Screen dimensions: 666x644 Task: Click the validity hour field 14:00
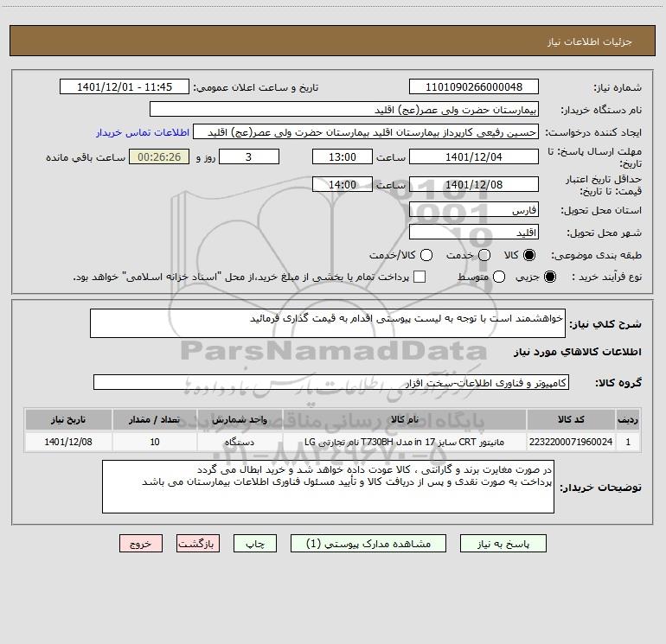(343, 185)
